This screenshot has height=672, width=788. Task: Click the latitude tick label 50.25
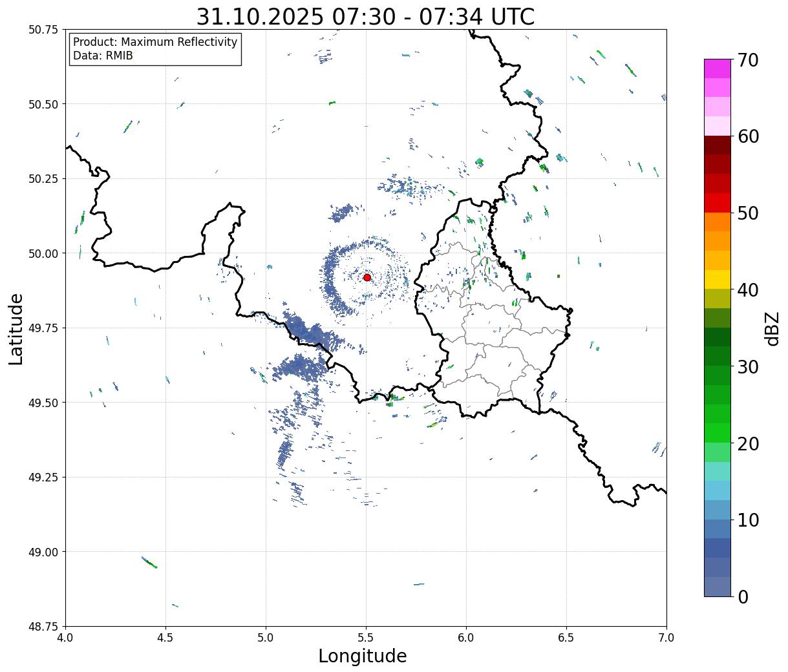tap(43, 179)
